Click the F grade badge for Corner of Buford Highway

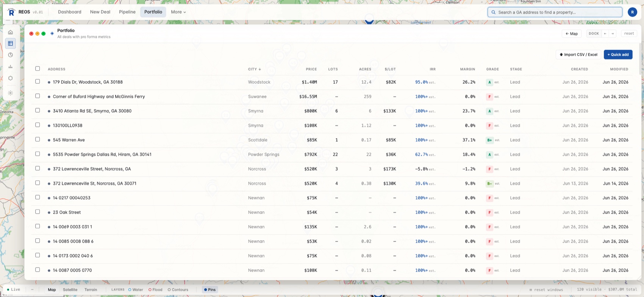pyautogui.click(x=489, y=97)
